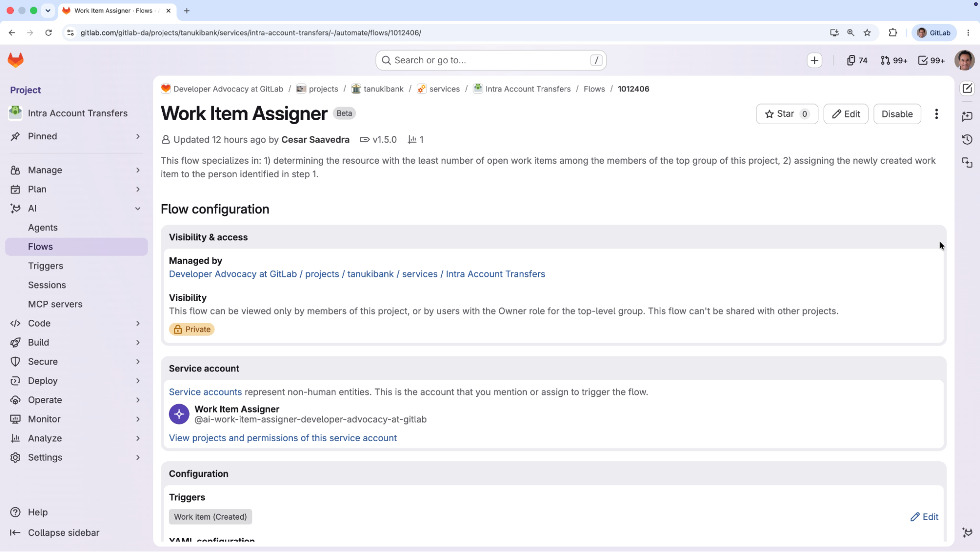The image size is (980, 552).
Task: Open the create new plus menu
Action: click(814, 60)
